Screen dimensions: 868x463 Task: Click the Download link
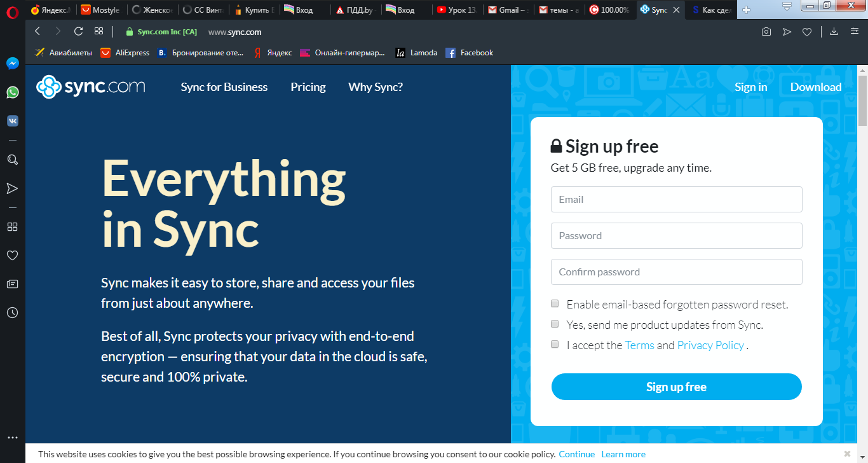pos(816,87)
